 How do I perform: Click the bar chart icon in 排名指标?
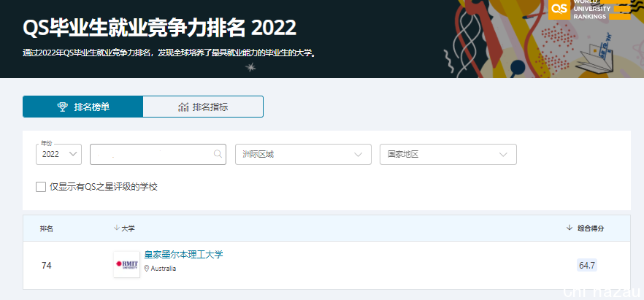pyautogui.click(x=183, y=107)
